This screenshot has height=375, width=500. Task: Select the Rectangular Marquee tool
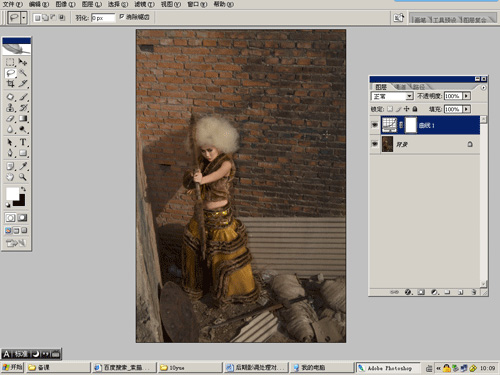(x=10, y=62)
